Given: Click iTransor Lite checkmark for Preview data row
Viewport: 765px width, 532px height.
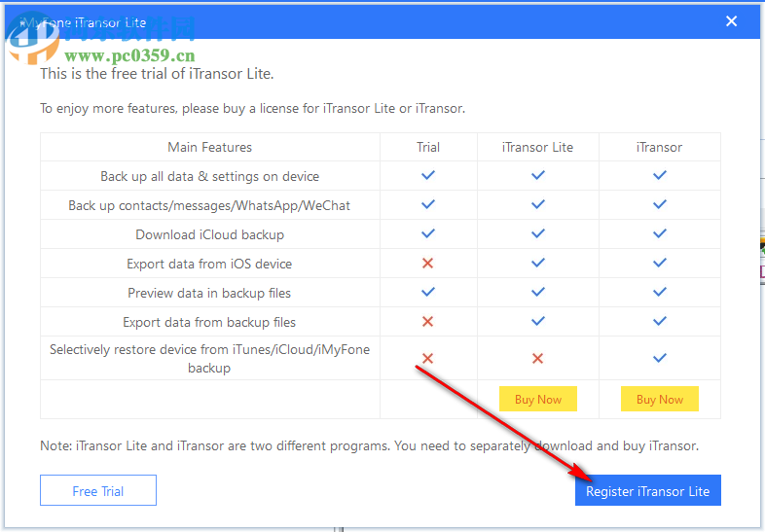Looking at the screenshot, I should [x=537, y=292].
